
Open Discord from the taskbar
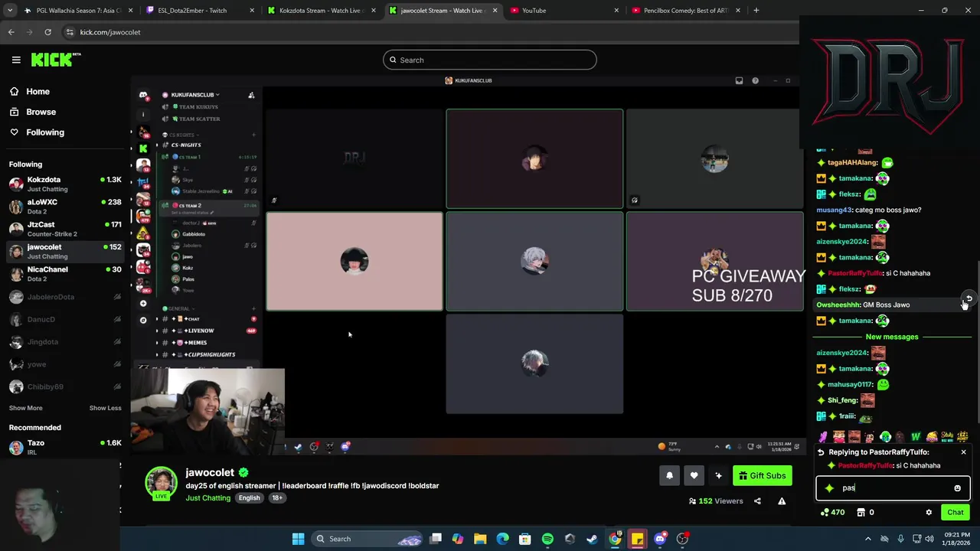pos(660,539)
